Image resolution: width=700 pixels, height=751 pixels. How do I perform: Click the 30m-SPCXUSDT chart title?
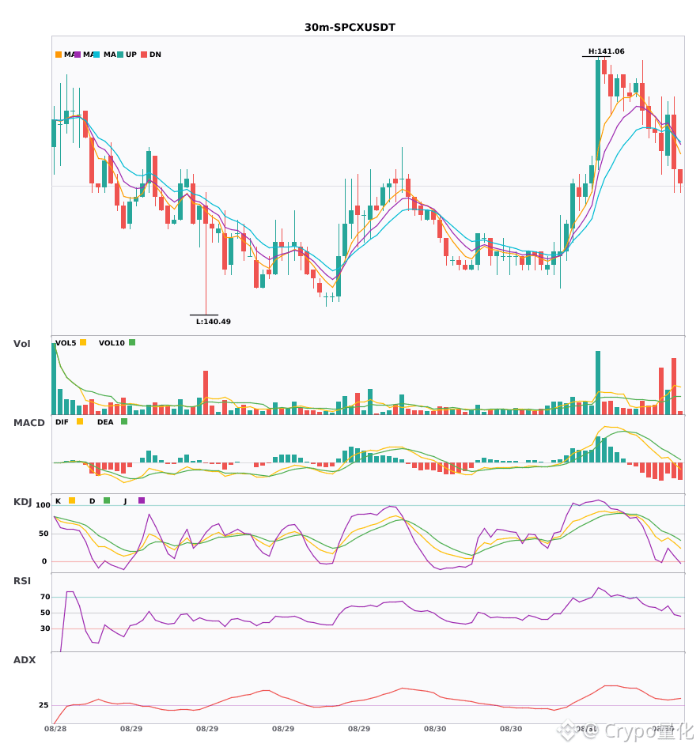tap(350, 28)
